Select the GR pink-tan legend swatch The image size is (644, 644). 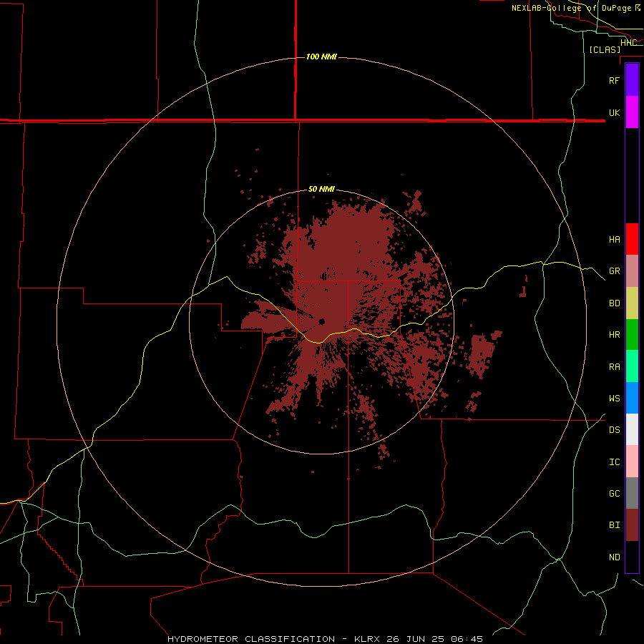pos(632,271)
